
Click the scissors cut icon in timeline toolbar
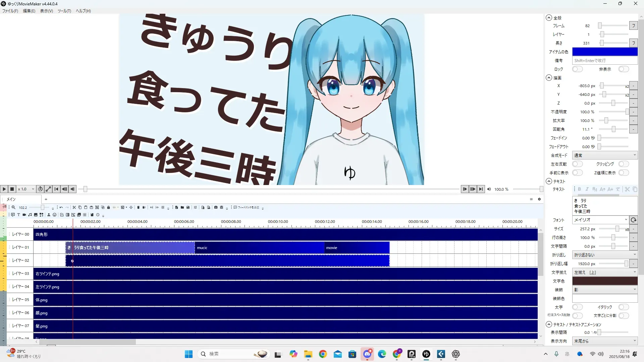(74, 207)
